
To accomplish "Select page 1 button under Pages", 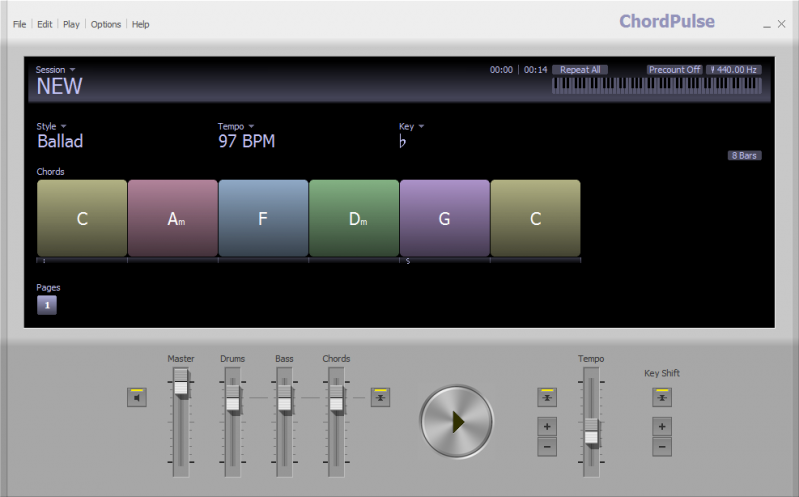I will (x=47, y=305).
